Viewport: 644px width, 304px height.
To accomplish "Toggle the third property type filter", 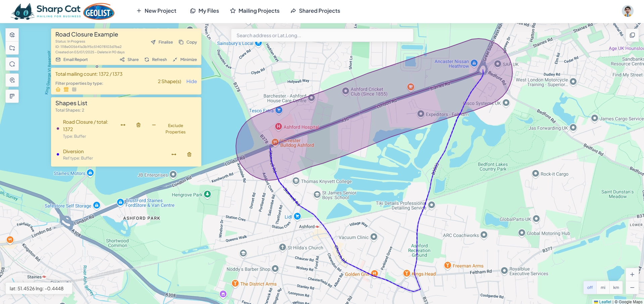I will [x=74, y=89].
